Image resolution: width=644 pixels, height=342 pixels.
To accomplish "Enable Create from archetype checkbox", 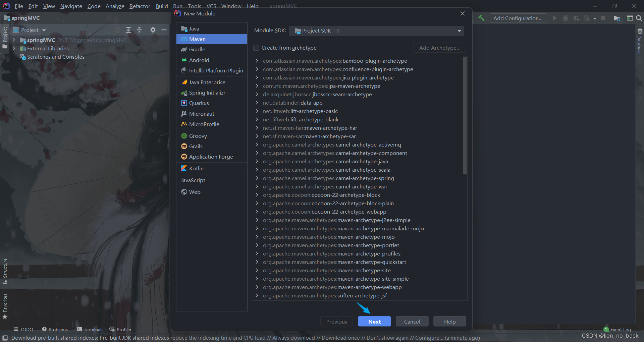I will [256, 48].
